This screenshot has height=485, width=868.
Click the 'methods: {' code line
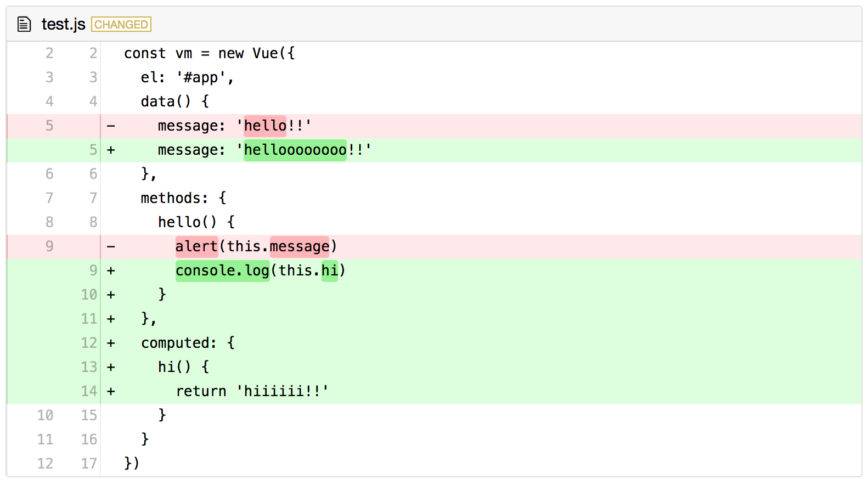[x=184, y=198]
